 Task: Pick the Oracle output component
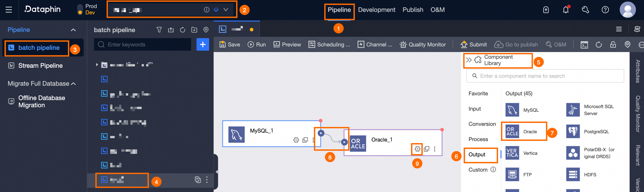(x=521, y=131)
